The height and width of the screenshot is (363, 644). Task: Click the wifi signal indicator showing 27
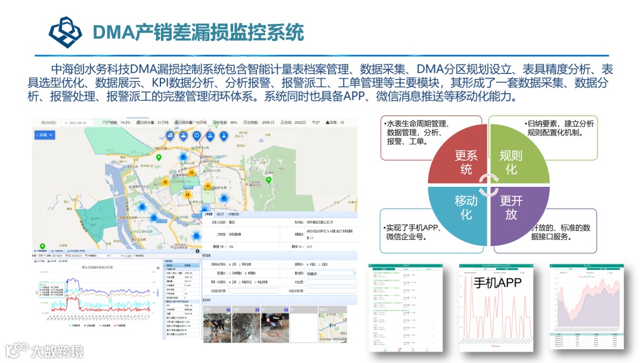click(315, 122)
